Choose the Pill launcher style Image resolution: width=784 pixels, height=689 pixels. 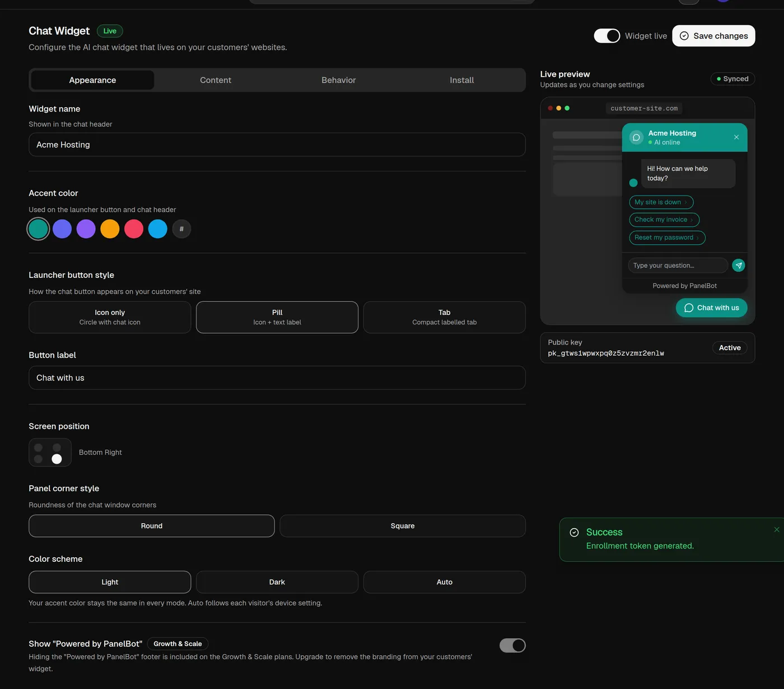(277, 318)
